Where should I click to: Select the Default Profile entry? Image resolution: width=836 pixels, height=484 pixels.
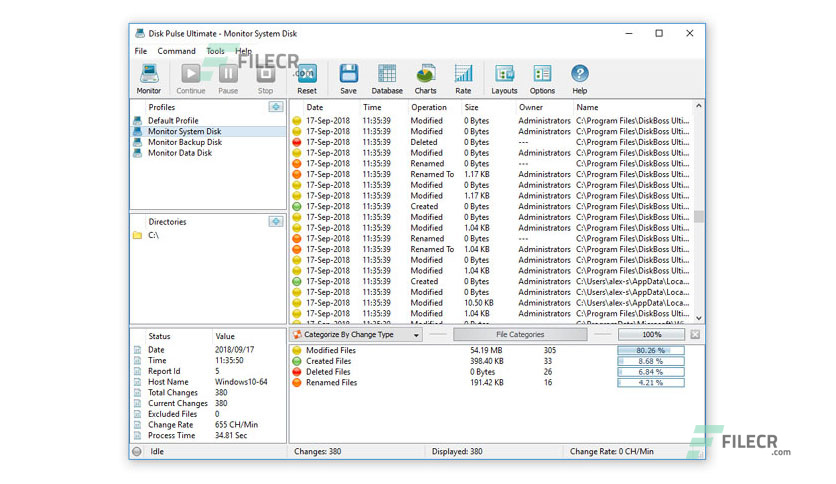click(208, 121)
